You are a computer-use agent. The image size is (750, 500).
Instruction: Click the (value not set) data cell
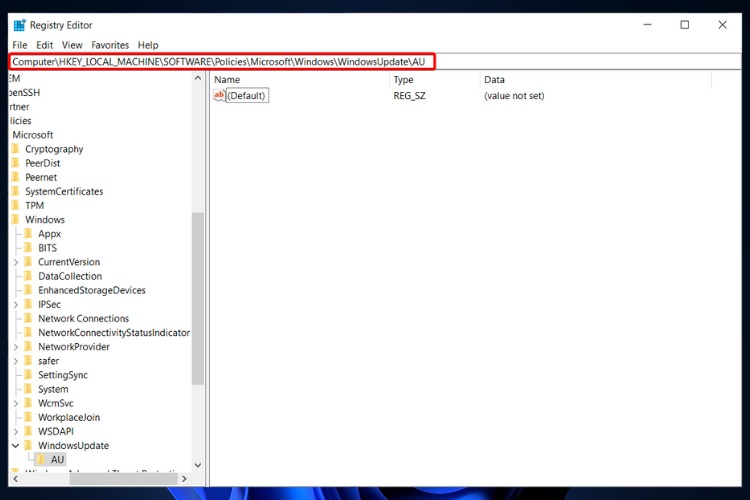[514, 96]
